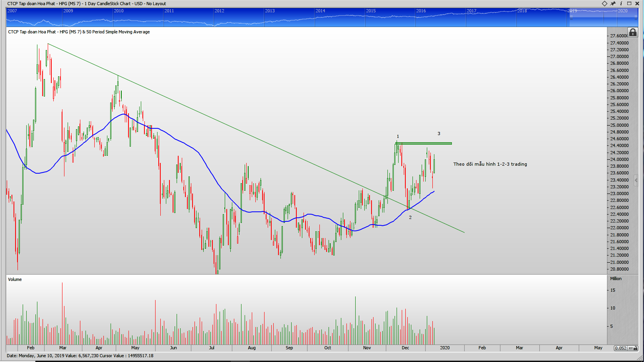644x362 pixels.
Task: Click the '3' pattern point label
Action: (x=439, y=134)
